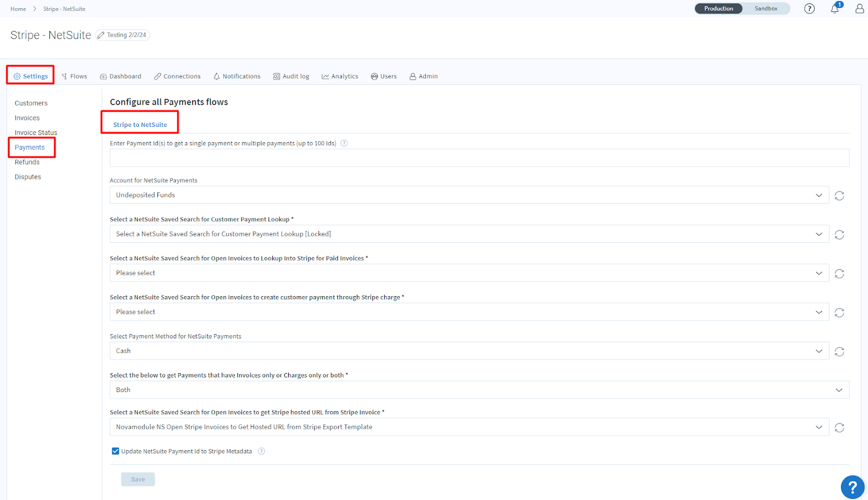
Task: Switch to the Admin tab
Action: tap(424, 76)
